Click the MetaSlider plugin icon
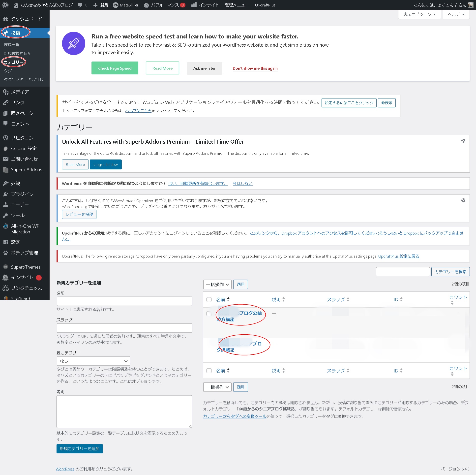 (x=114, y=5)
